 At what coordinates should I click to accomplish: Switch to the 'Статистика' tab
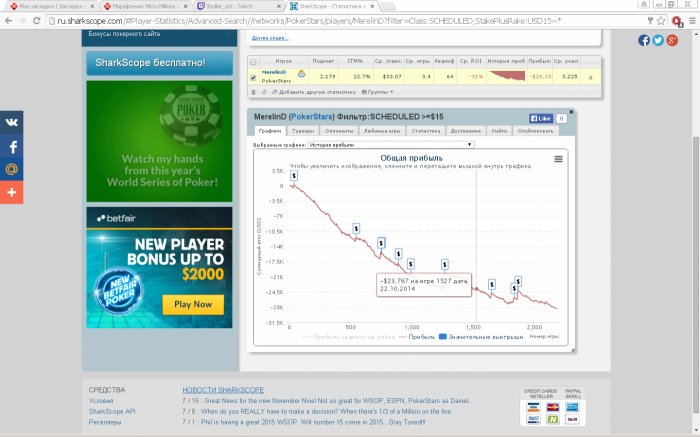426,131
